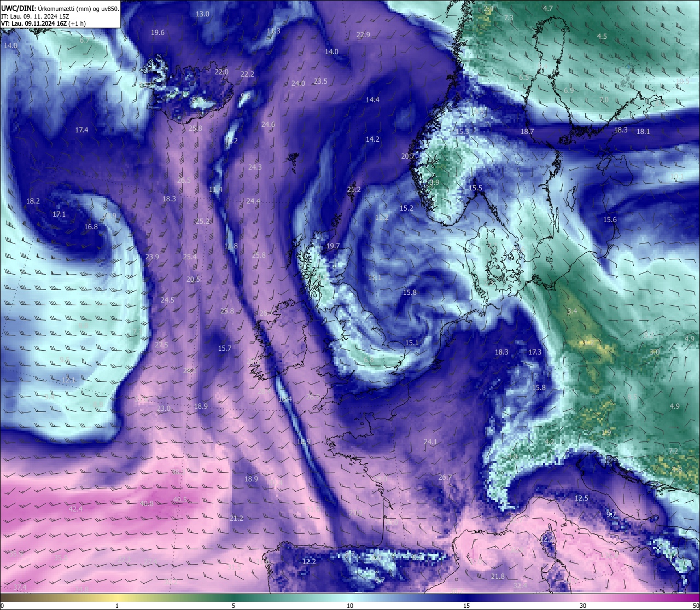This screenshot has width=700, height=610.
Task: Click the 19.7 value north of Scotland
Action: coord(333,246)
